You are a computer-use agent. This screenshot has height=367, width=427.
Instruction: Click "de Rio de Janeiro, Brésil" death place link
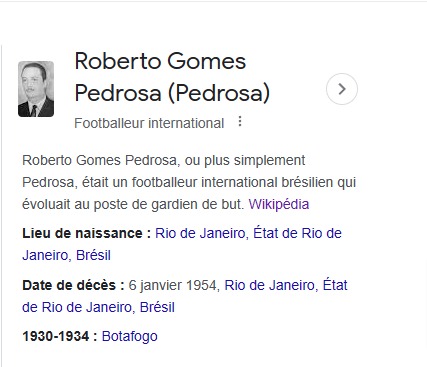tap(98, 307)
